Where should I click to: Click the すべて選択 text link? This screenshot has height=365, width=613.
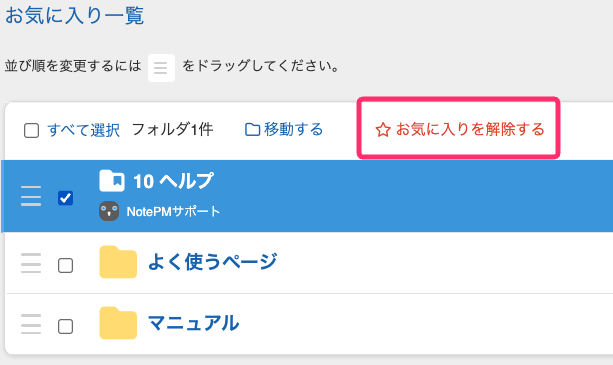[x=83, y=130]
